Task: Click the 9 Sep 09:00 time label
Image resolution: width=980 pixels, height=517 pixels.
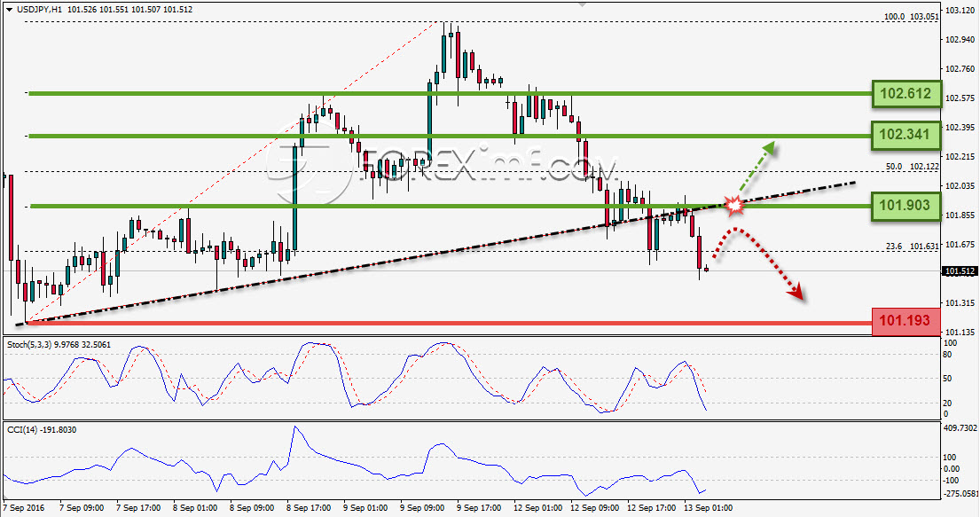Action: click(x=422, y=508)
